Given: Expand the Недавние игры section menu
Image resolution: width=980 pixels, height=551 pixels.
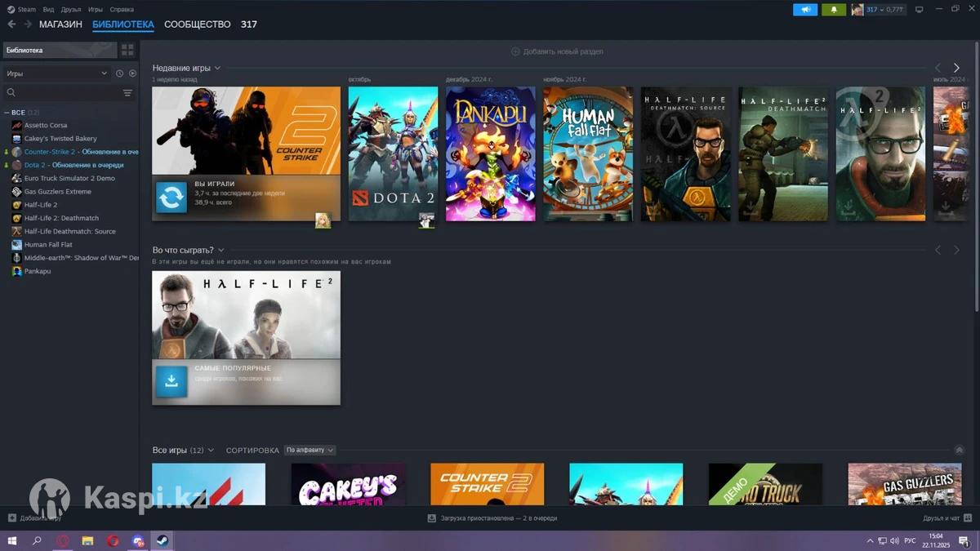Looking at the screenshot, I should click(217, 69).
